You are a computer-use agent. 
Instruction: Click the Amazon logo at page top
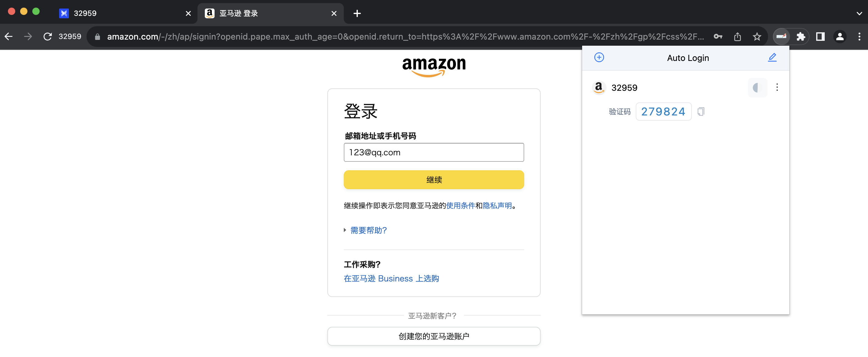coord(434,67)
